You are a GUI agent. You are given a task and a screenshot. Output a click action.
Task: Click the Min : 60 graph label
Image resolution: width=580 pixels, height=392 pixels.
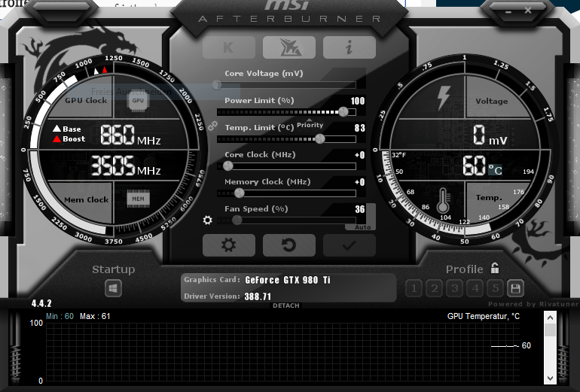point(60,316)
